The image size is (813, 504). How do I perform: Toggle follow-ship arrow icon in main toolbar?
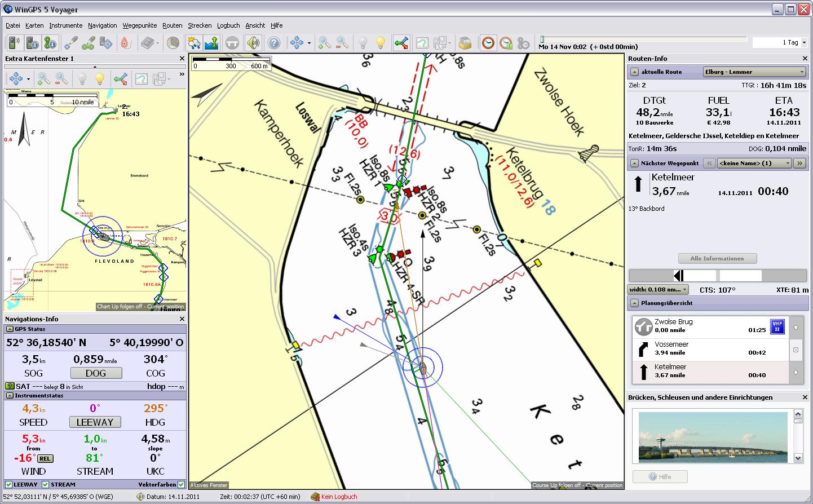401,43
